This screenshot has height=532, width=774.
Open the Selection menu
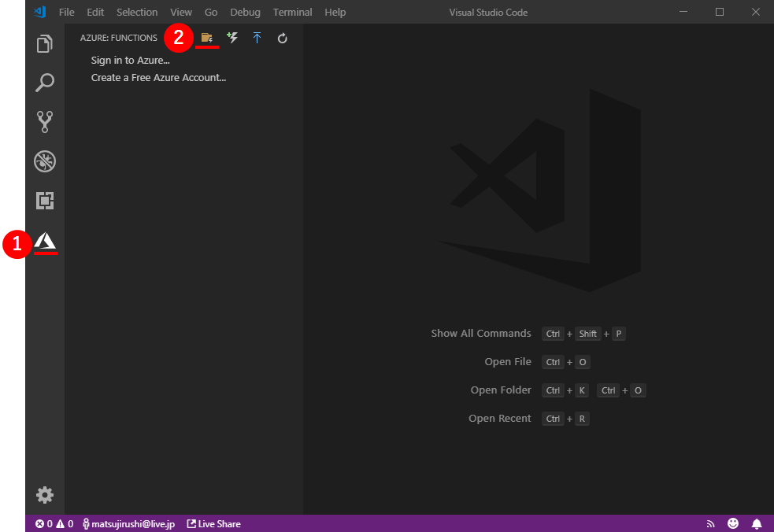pyautogui.click(x=137, y=12)
